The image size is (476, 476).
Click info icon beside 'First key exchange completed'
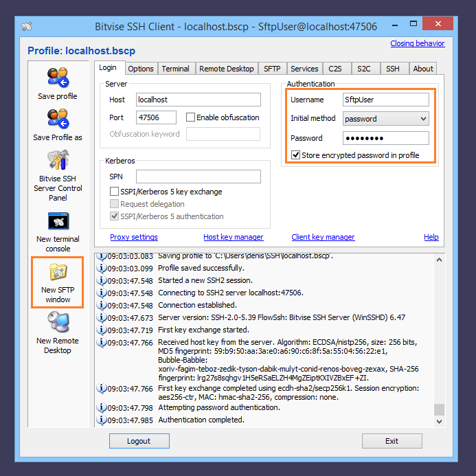point(102,388)
